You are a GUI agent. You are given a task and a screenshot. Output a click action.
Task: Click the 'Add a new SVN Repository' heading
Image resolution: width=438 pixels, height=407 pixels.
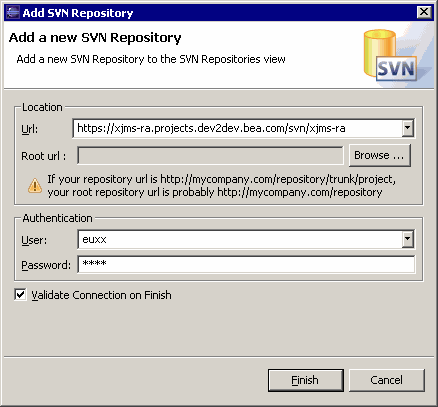click(x=95, y=38)
